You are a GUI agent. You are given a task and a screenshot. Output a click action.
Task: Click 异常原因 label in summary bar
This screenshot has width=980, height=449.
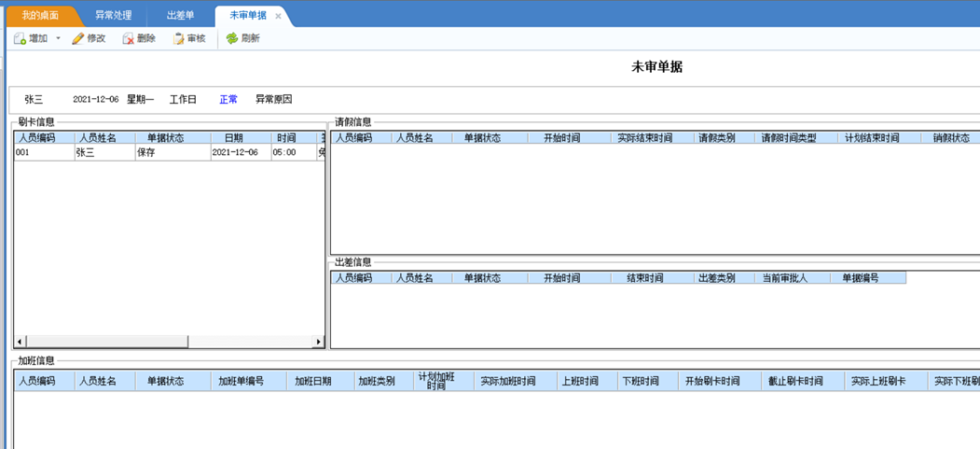tap(274, 100)
